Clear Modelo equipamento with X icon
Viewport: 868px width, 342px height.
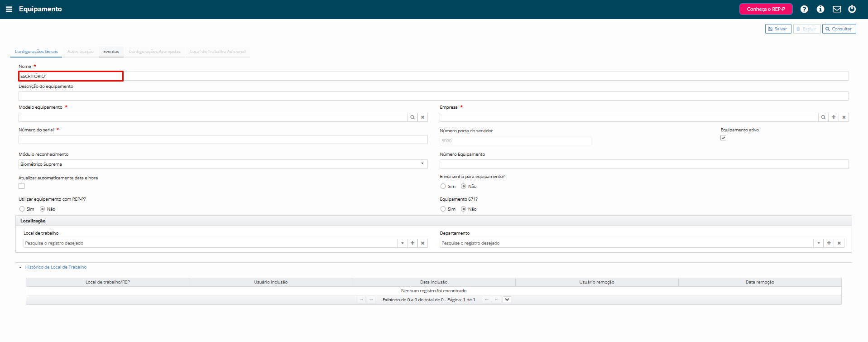(x=423, y=117)
